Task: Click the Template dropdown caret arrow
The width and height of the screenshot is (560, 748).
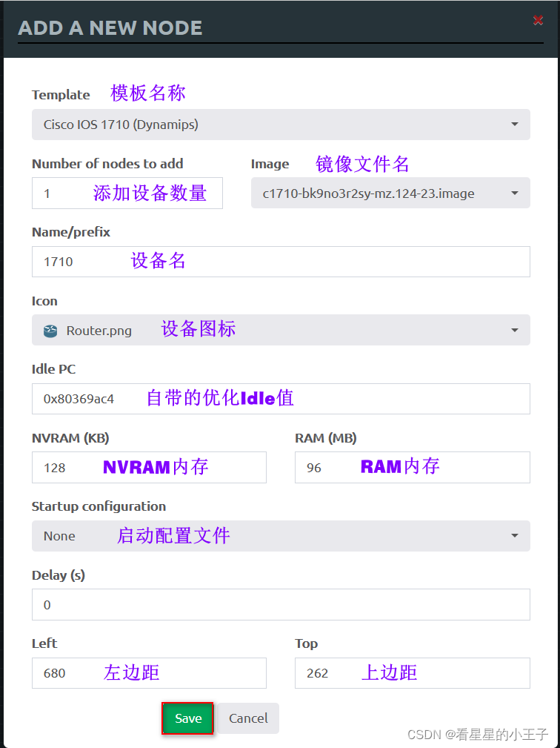Action: point(515,125)
